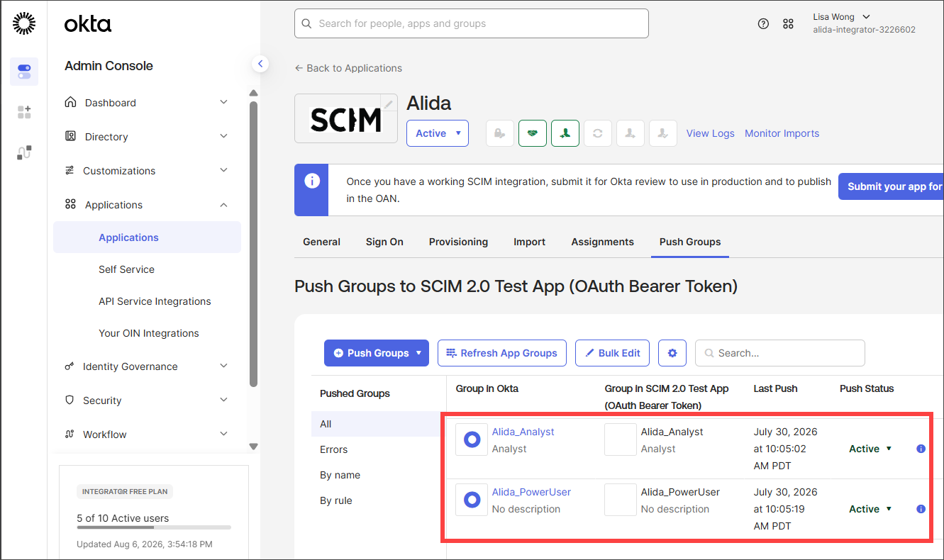944x560 pixels.
Task: Open the Monitor Imports link
Action: 782,133
